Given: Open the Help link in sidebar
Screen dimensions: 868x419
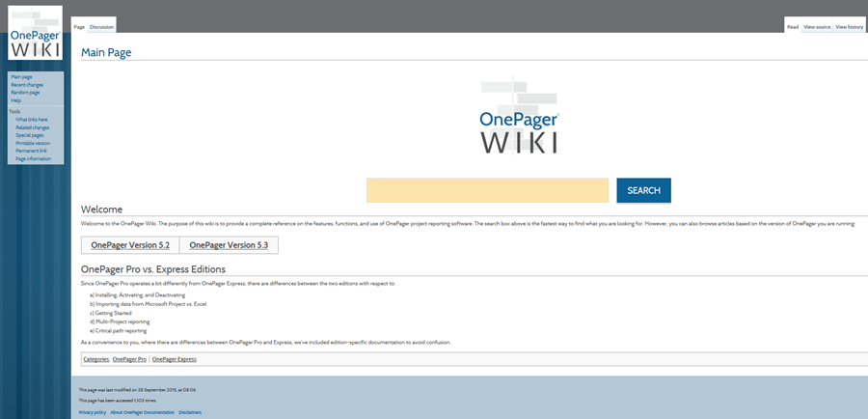Looking at the screenshot, I should click(16, 100).
